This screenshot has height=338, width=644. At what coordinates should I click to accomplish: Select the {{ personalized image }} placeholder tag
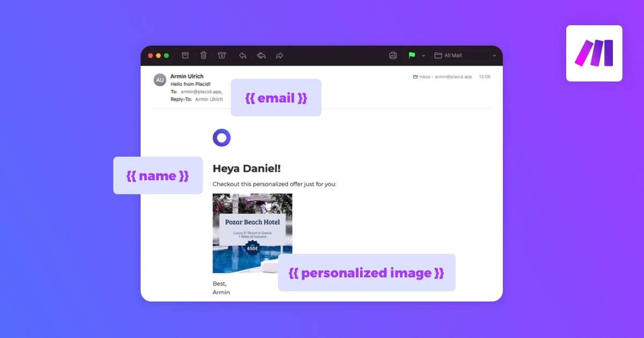[x=367, y=273]
